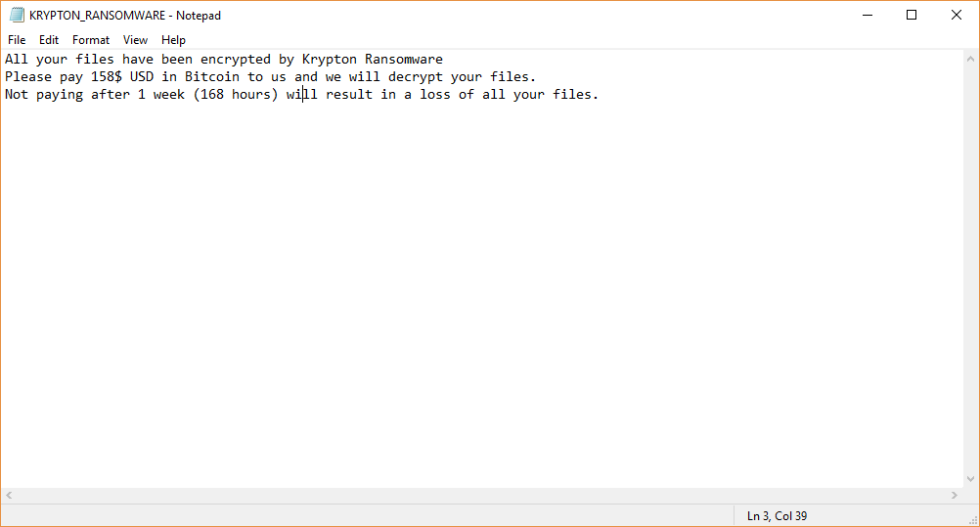
Task: Click on '158$' in the second line
Action: click(107, 77)
